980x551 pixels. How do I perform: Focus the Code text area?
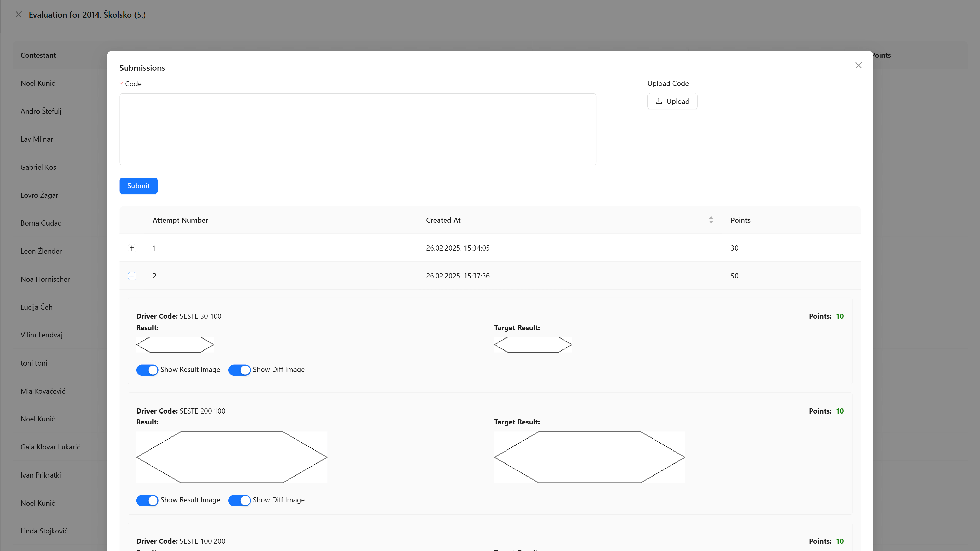(358, 129)
